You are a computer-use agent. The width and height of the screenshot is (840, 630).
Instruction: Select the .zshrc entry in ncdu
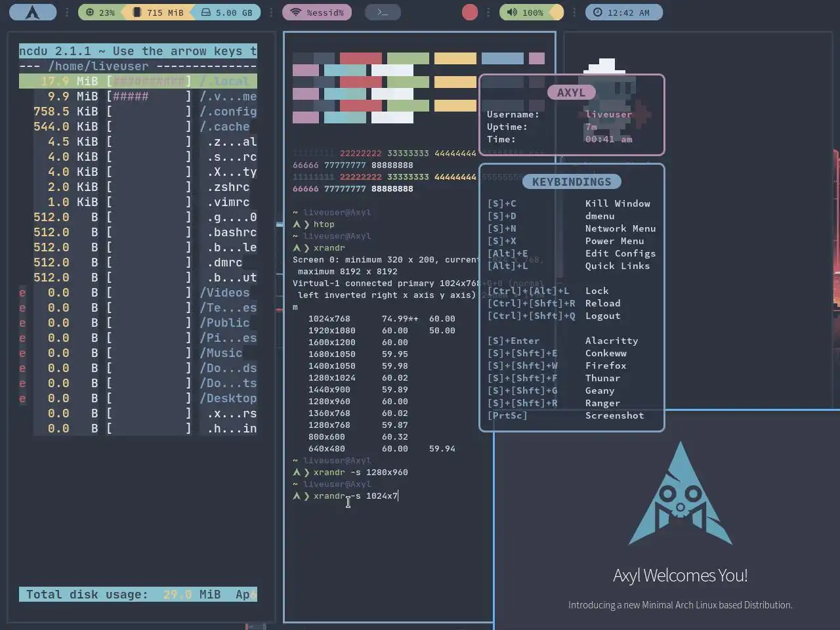tap(138, 187)
